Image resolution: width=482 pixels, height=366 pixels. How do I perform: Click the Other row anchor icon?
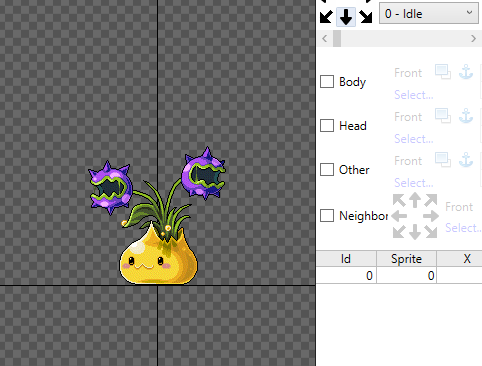coord(466,160)
